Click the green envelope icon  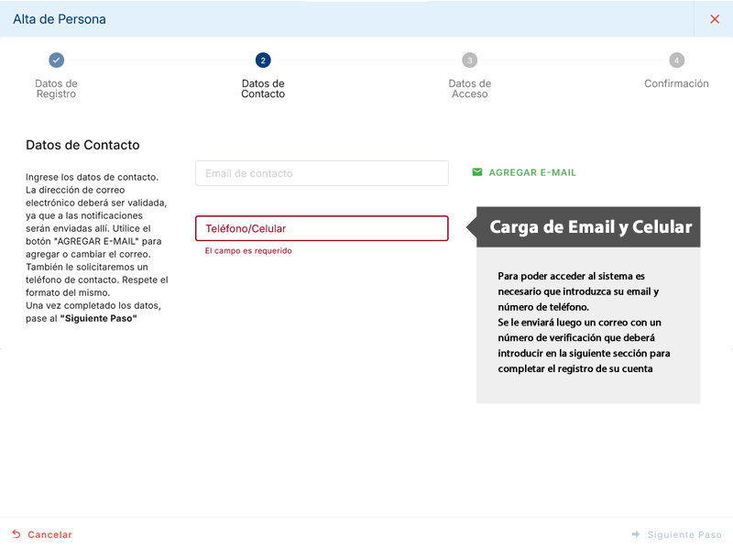[477, 172]
